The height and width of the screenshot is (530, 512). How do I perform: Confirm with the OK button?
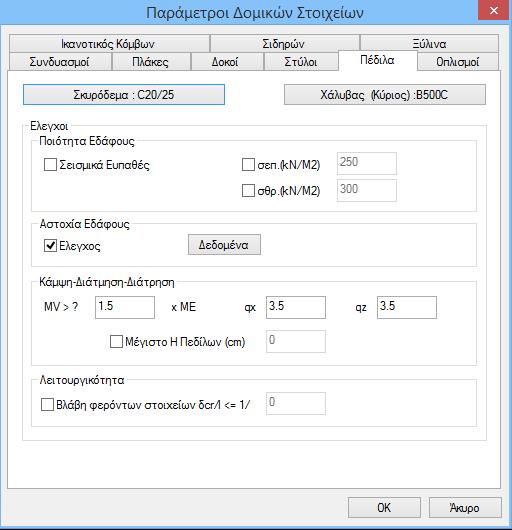pos(384,507)
